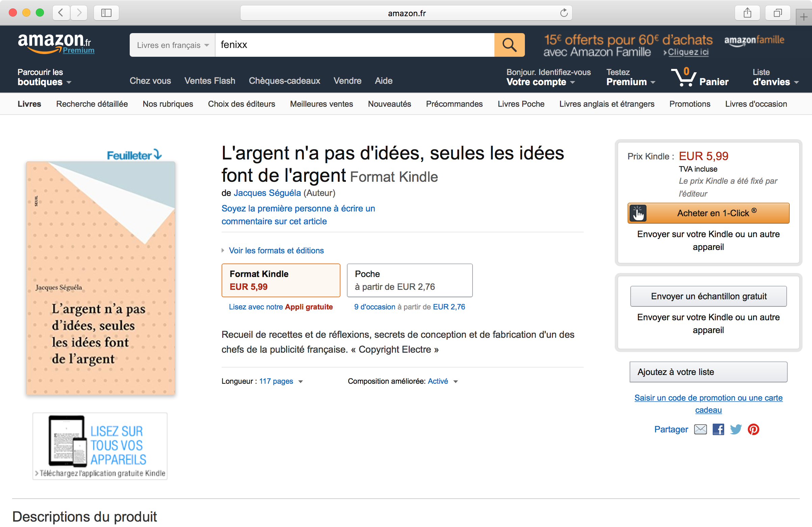The width and height of the screenshot is (812, 527).
Task: Select the Format Kindle edition
Action: click(281, 280)
